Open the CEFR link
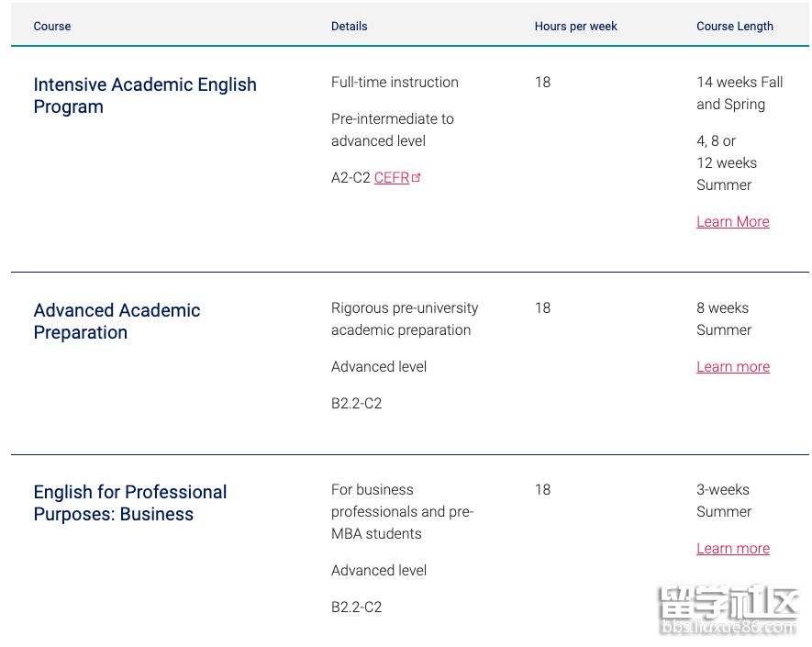Viewport: 812px width, 647px height. pos(392,178)
